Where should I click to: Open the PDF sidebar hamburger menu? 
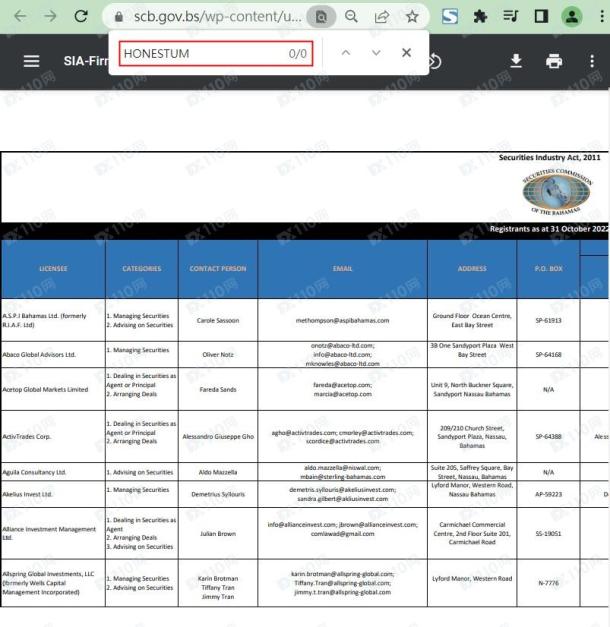point(31,61)
